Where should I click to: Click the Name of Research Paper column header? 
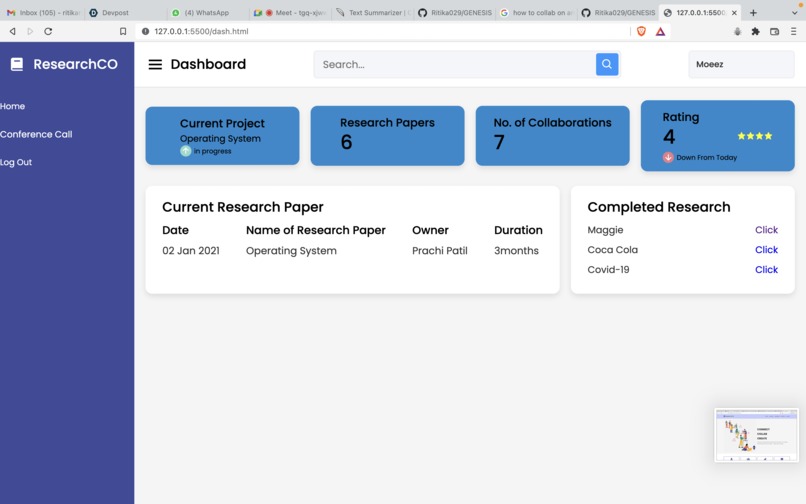pyautogui.click(x=316, y=230)
